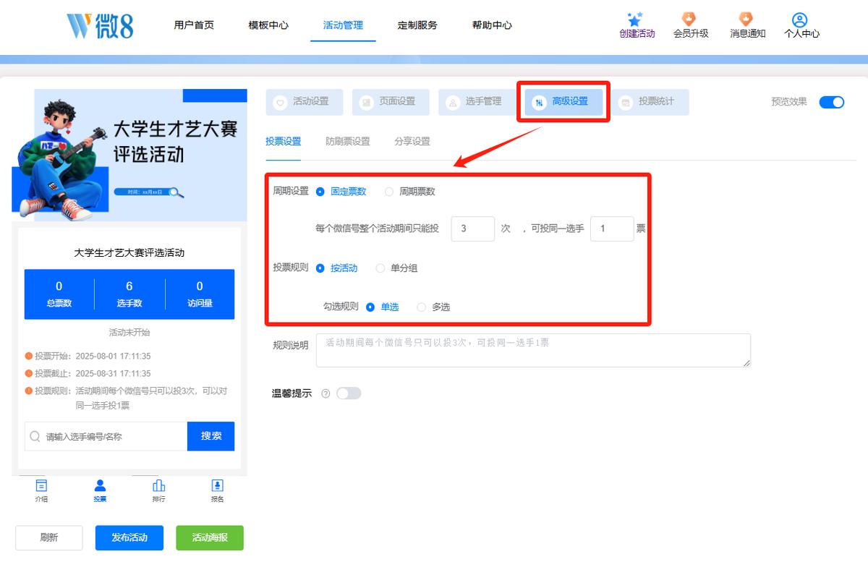This screenshot has height=588, width=868.
Task: Open the 投票设置 sub-tab
Action: point(284,142)
